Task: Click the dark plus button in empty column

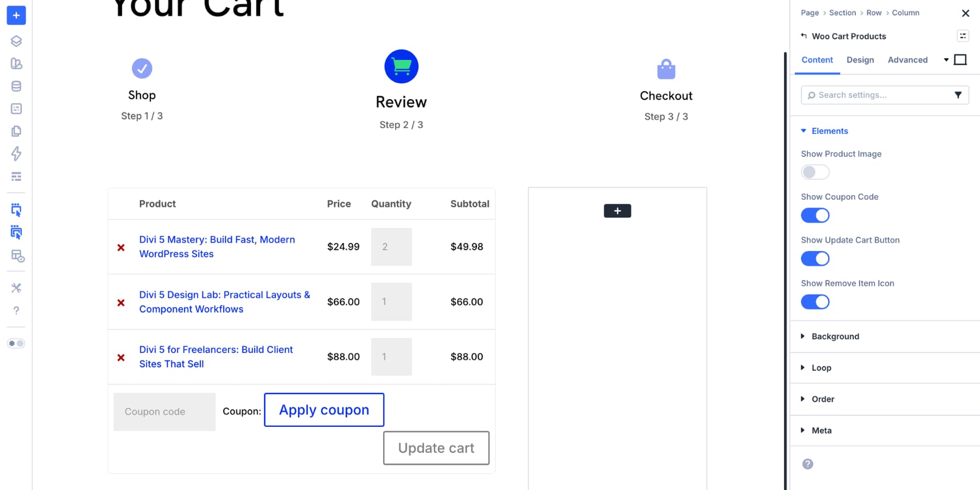Action: pos(617,211)
